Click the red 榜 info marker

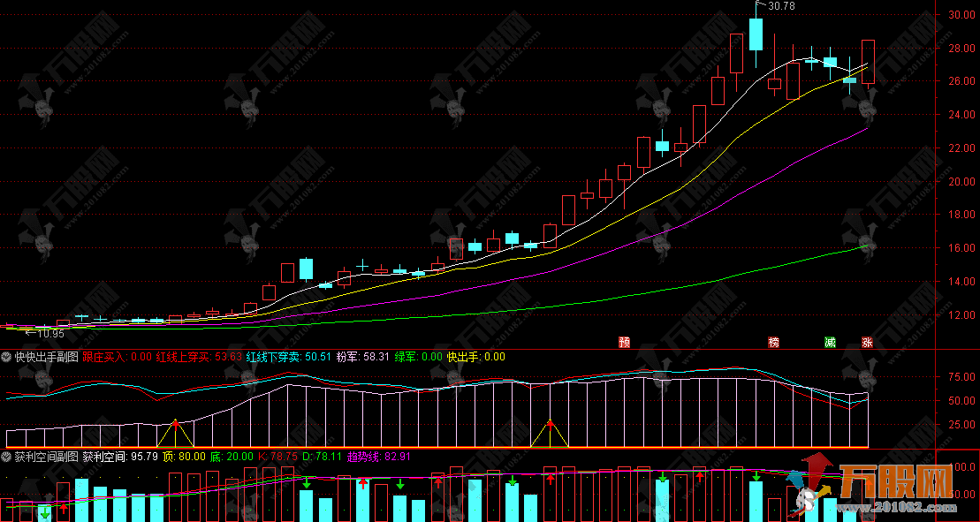click(774, 342)
